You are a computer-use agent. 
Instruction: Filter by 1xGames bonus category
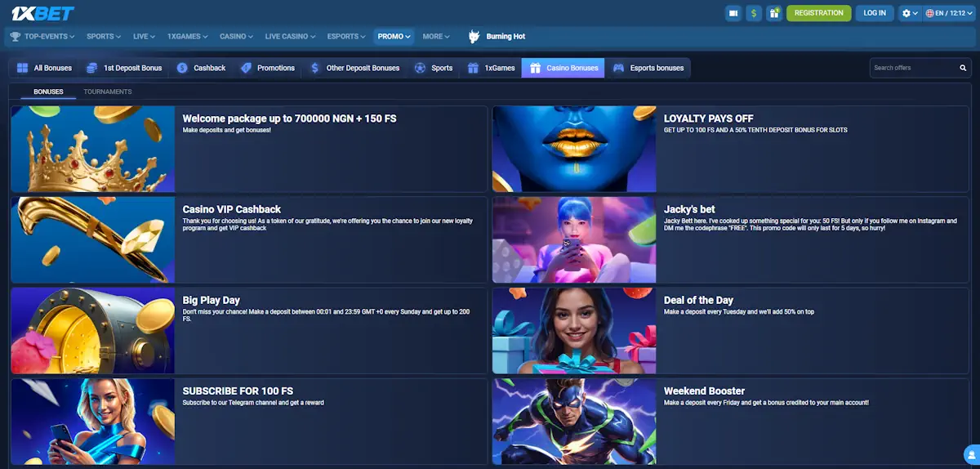tap(492, 68)
